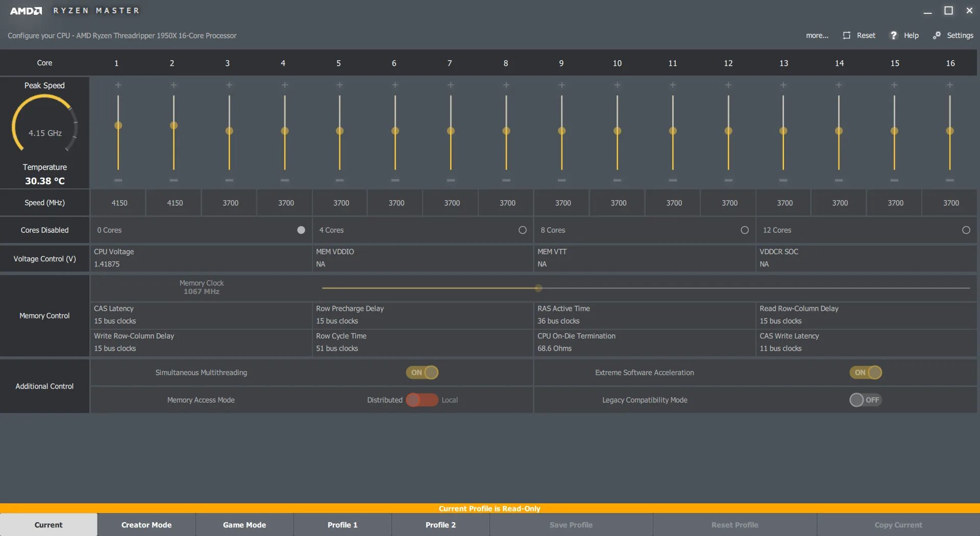Decrease Core 13 speed with minus icon
This screenshot has width=980, height=536.
(x=783, y=180)
